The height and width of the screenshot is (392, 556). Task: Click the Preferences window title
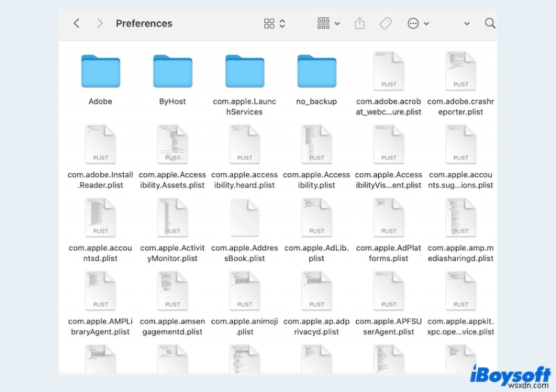click(x=144, y=24)
